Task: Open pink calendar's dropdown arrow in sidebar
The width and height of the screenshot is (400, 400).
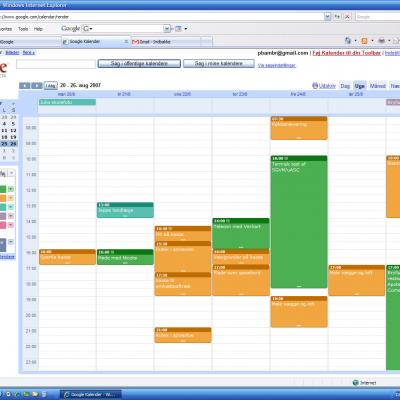Action: [11, 225]
